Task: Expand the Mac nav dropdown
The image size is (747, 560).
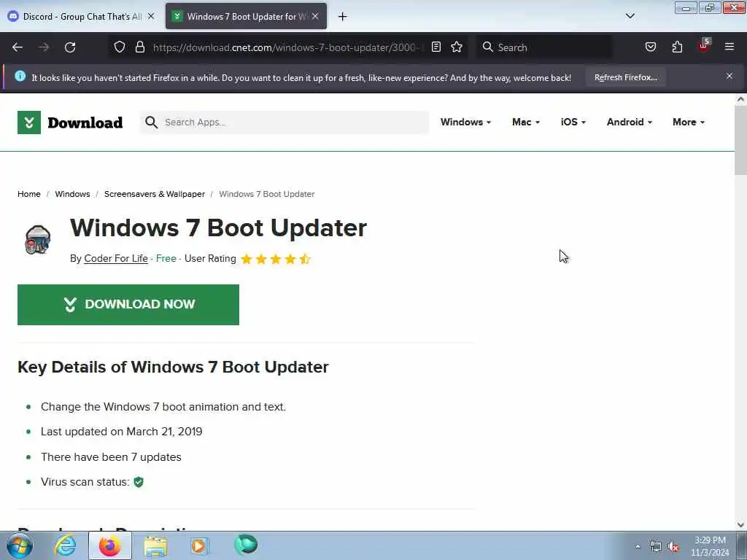Action: [526, 122]
